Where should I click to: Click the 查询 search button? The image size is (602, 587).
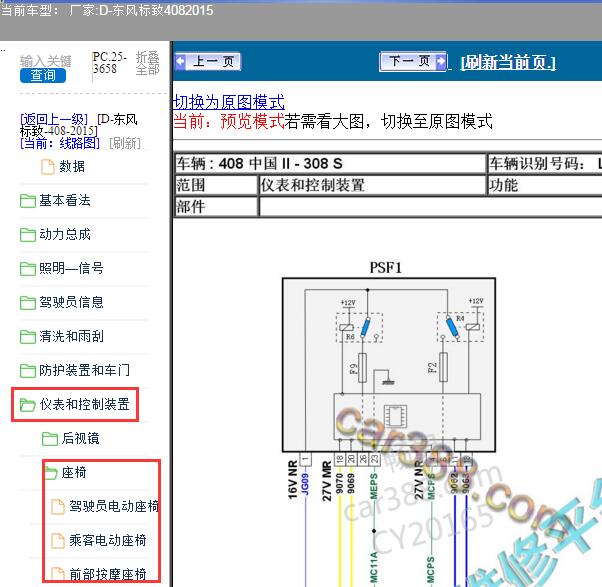43,75
